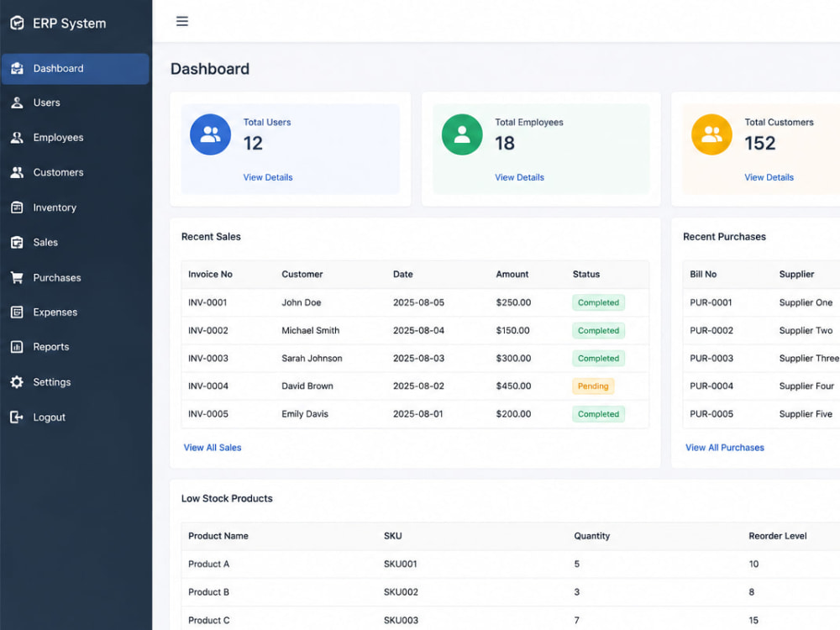
Task: Click the Sales sidebar icon
Action: click(17, 243)
